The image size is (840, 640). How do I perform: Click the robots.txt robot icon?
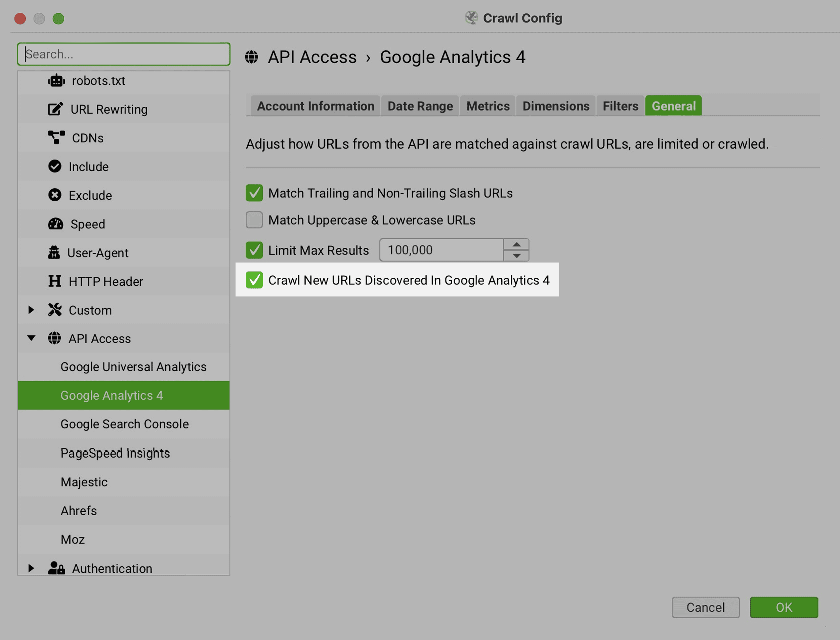click(x=56, y=81)
